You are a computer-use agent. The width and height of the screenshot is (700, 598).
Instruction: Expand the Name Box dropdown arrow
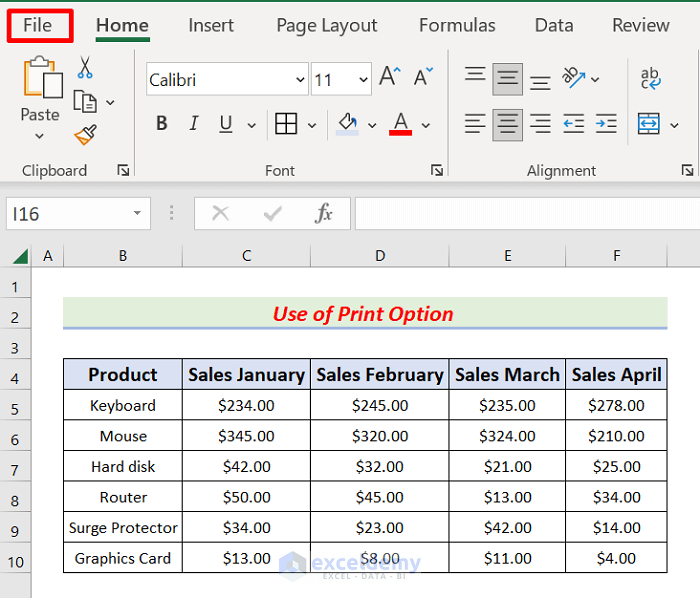point(137,214)
